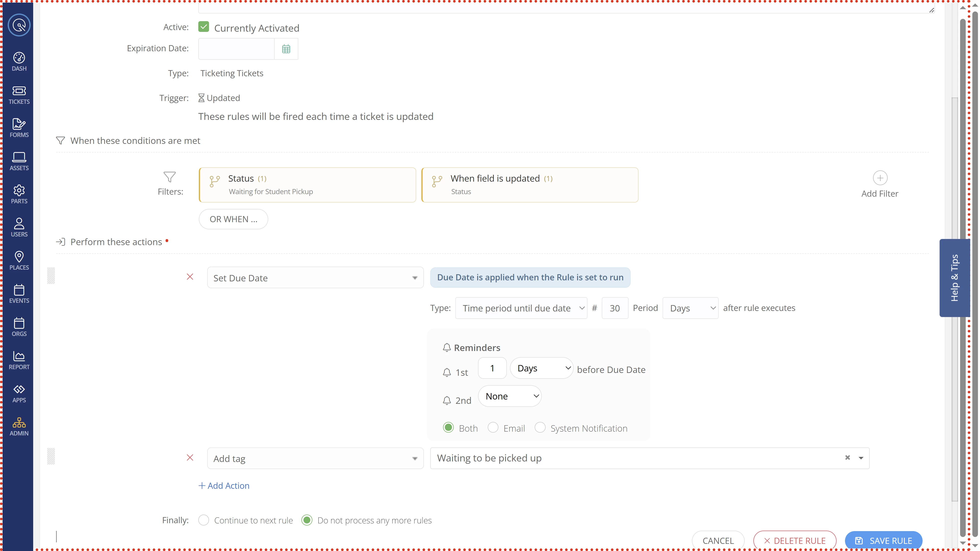
Task: Open the expiration date calendar picker
Action: 286,49
